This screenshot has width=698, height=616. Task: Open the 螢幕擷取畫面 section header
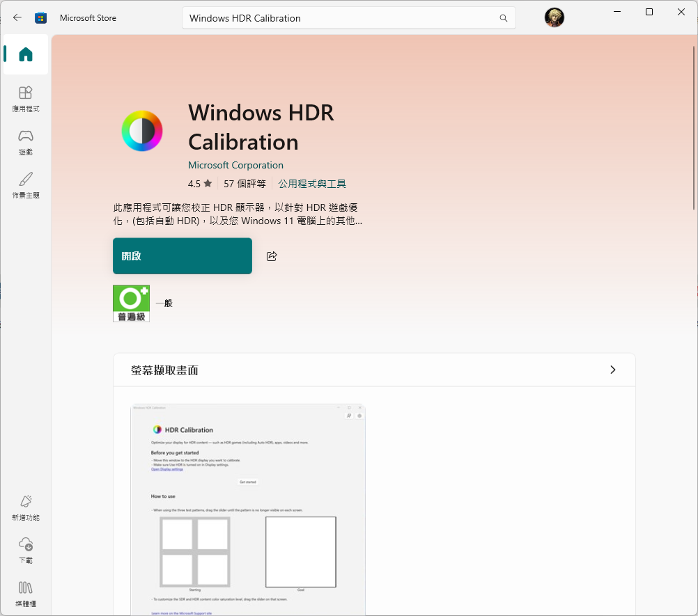tap(374, 370)
